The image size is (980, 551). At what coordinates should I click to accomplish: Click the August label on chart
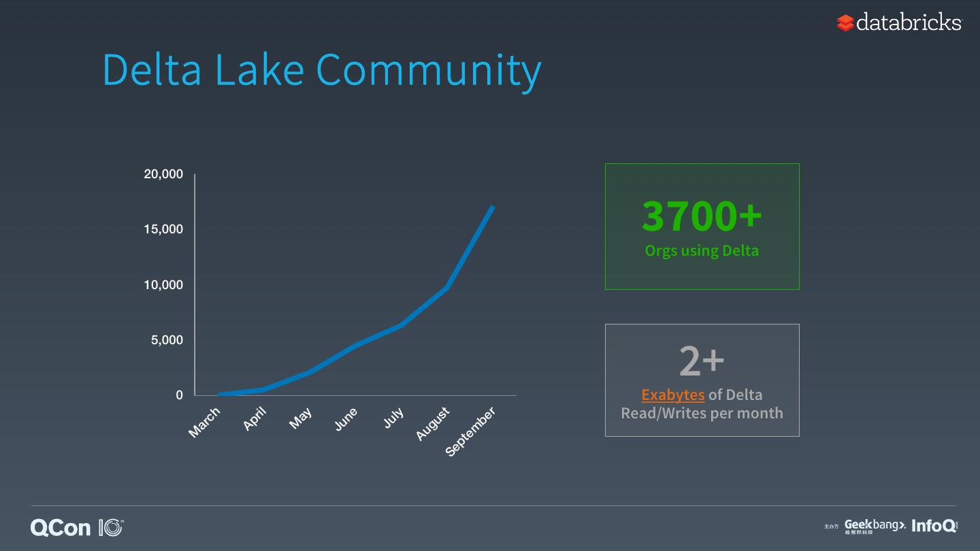pyautogui.click(x=434, y=424)
